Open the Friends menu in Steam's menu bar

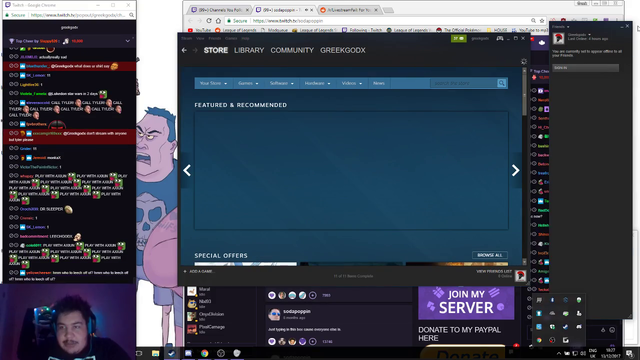215,38
